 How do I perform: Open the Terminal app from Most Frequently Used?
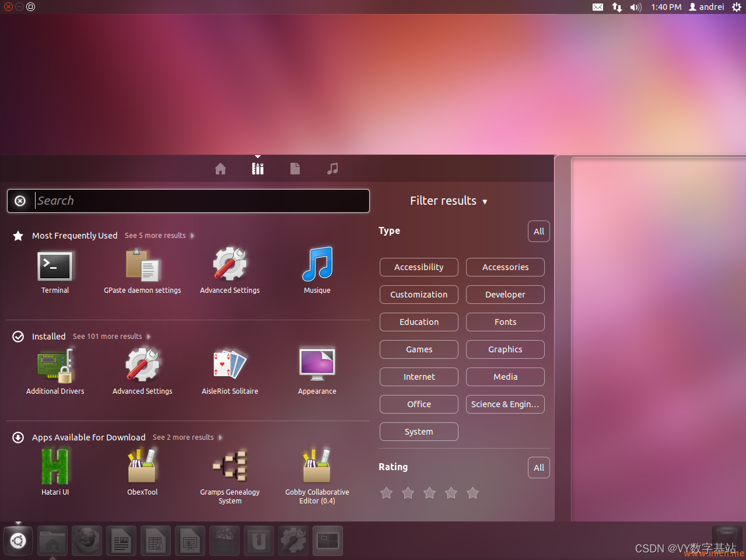[55, 266]
